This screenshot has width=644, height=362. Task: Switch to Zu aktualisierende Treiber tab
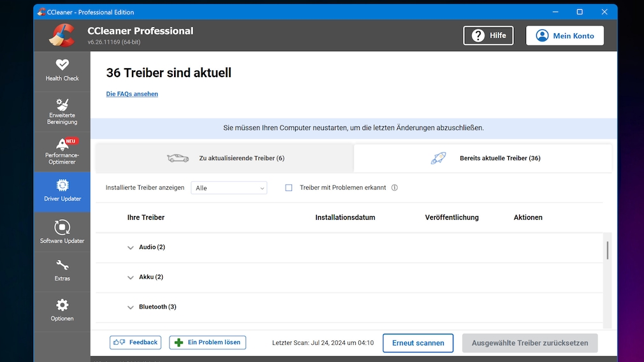point(224,158)
